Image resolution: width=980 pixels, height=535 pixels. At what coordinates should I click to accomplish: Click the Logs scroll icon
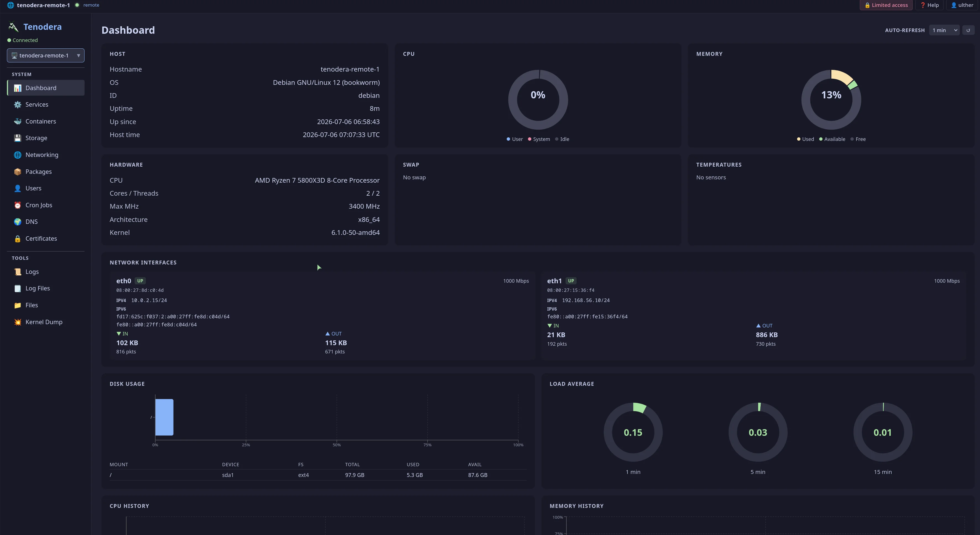pyautogui.click(x=17, y=272)
